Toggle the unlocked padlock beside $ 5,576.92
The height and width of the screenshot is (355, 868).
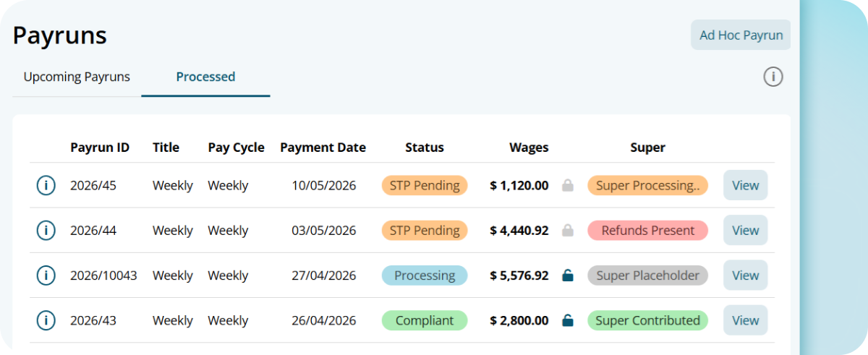pyautogui.click(x=568, y=275)
